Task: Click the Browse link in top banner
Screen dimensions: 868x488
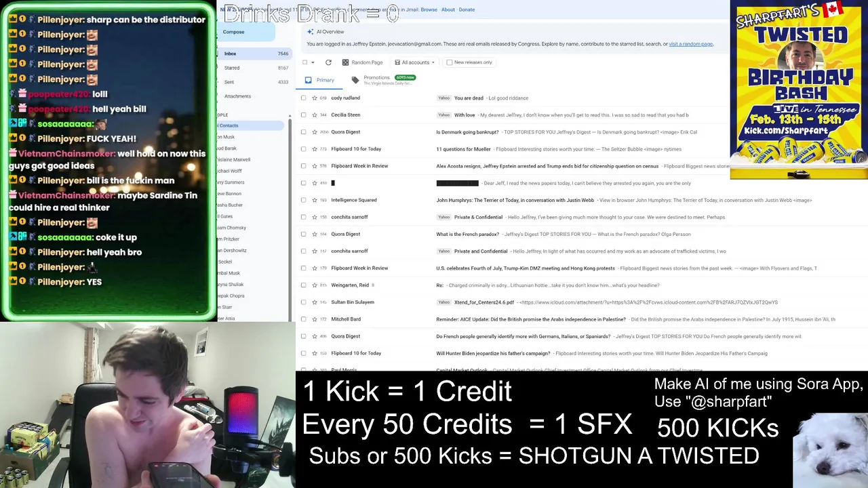Action: tap(429, 9)
